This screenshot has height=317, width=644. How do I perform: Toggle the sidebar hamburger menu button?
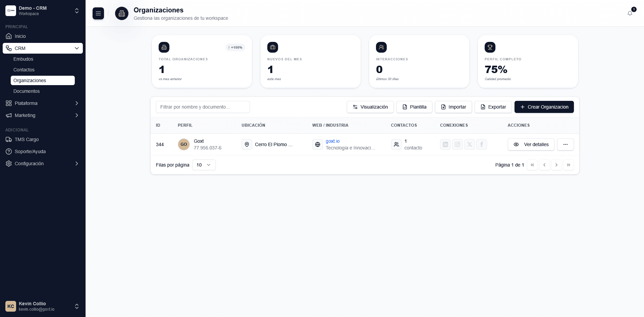[98, 13]
